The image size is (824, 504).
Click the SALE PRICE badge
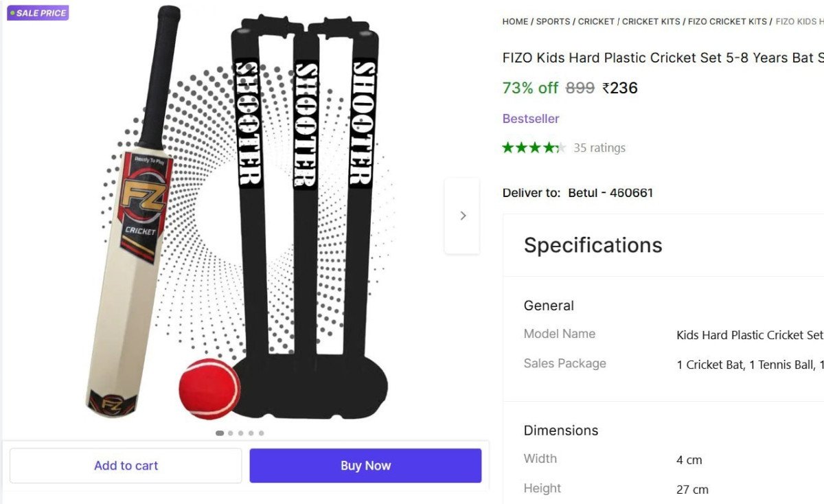[x=38, y=13]
